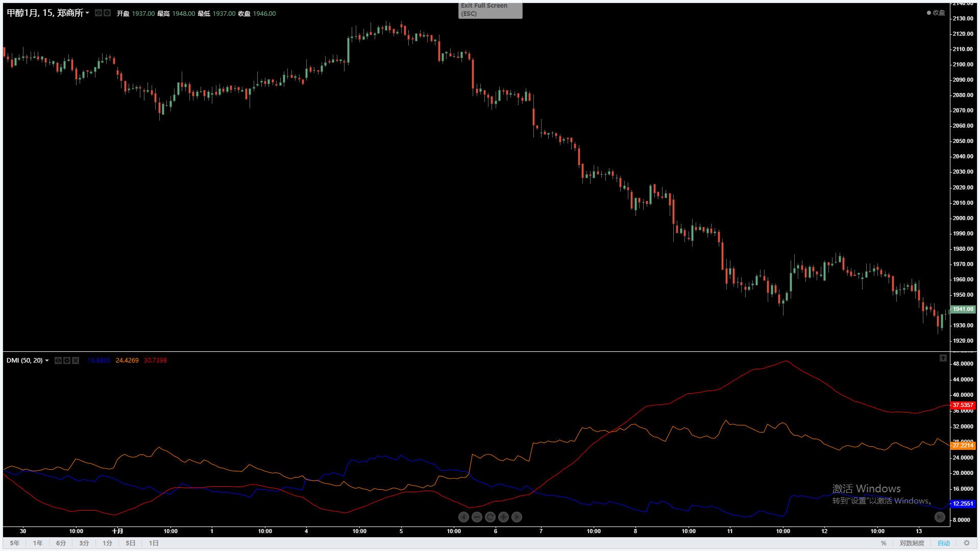Open main chart series settings gear

tap(107, 13)
